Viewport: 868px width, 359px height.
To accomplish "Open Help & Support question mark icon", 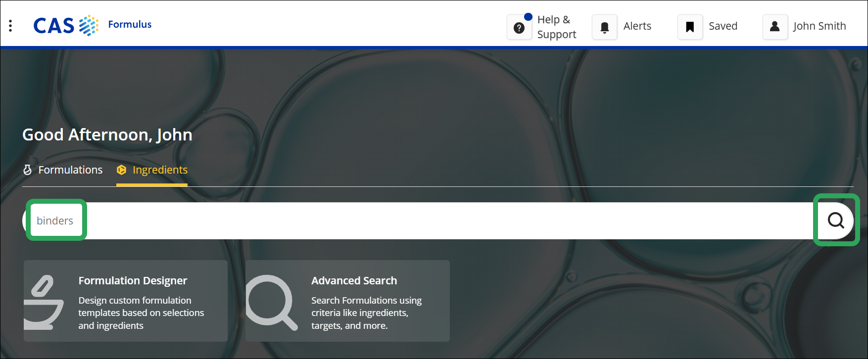I will pos(519,27).
